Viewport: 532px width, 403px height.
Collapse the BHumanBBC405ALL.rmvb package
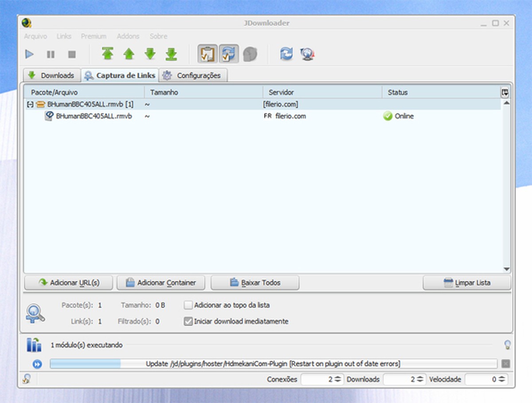(30, 104)
